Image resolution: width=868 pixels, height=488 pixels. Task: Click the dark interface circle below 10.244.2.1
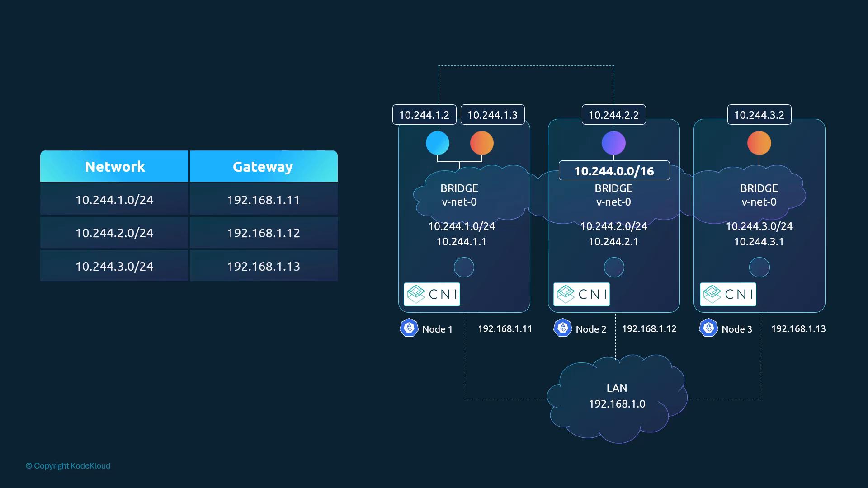(614, 267)
